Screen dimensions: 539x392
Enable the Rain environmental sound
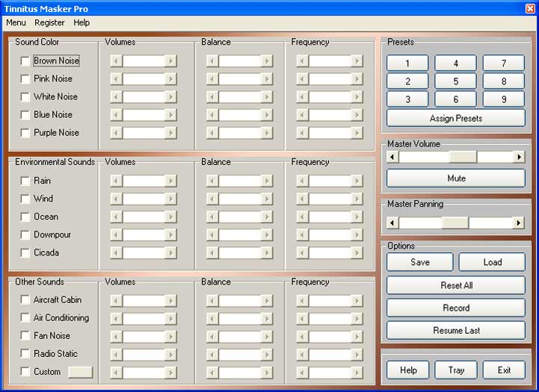click(x=25, y=181)
